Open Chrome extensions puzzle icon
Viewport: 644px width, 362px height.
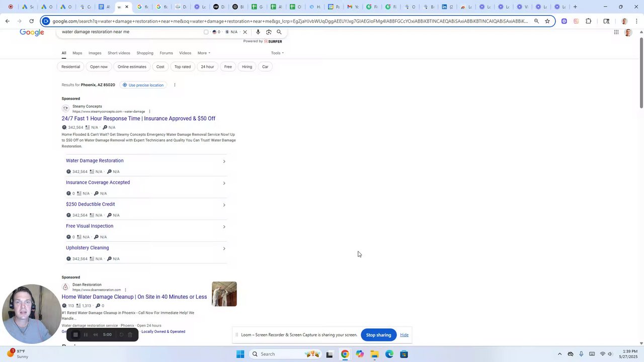point(589,21)
